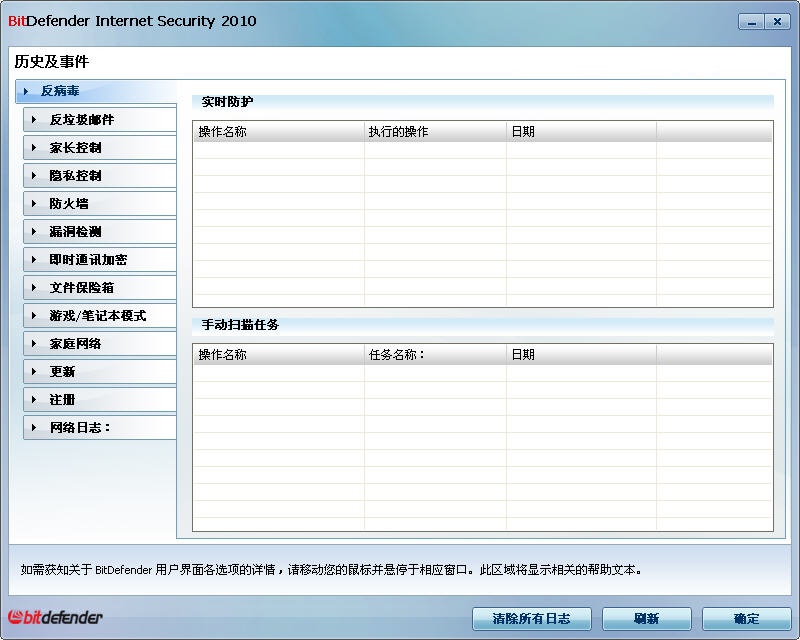Image resolution: width=800 pixels, height=640 pixels.
Task: Click the 手动扫描任务 section header
Action: (x=483, y=325)
